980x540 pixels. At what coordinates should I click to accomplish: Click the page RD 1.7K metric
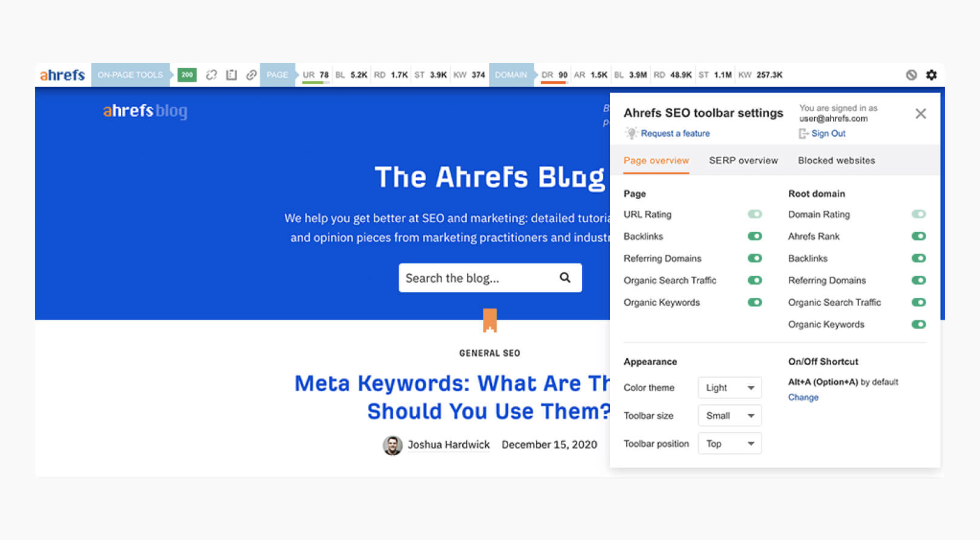(391, 75)
